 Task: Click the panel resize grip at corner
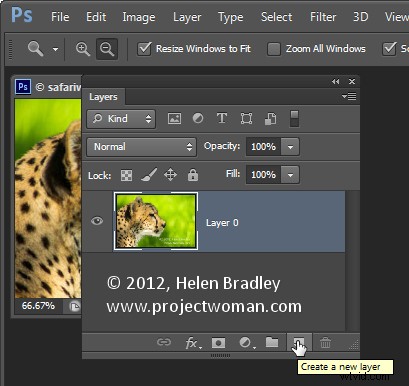354,345
